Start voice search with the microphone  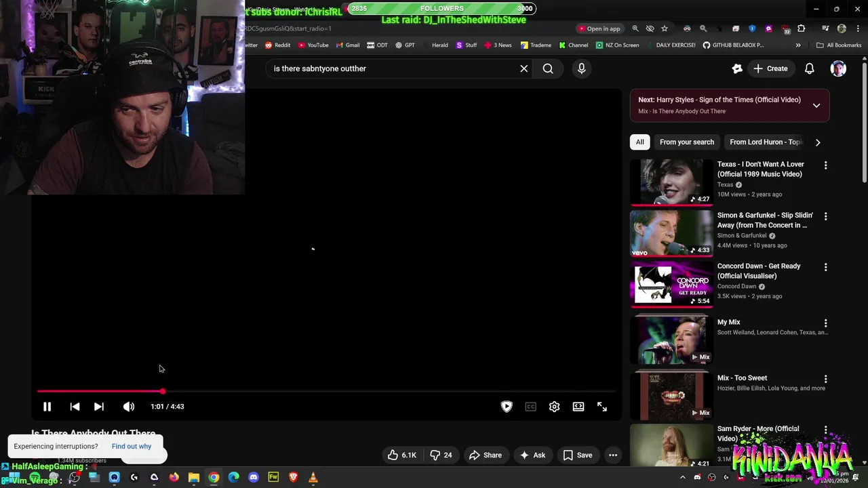click(x=581, y=68)
